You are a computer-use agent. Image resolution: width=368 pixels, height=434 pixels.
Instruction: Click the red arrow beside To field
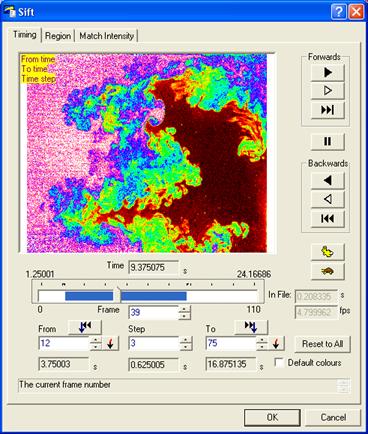[x=276, y=343]
